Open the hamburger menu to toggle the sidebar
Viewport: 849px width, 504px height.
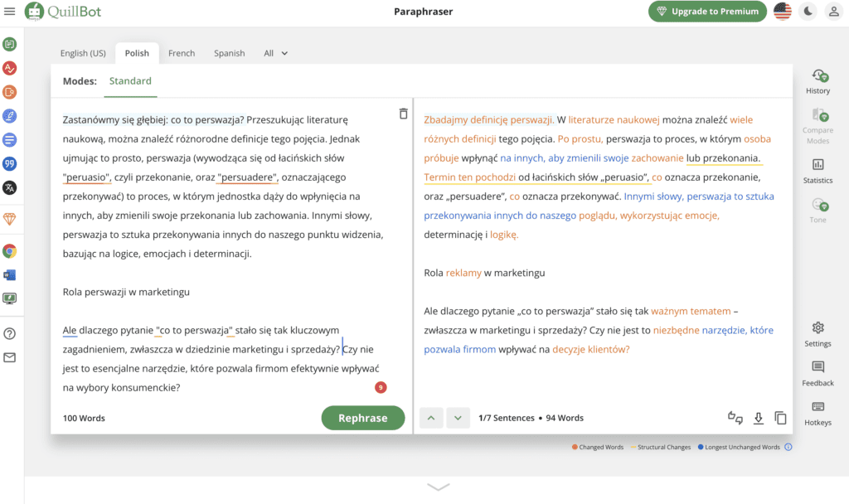[10, 11]
